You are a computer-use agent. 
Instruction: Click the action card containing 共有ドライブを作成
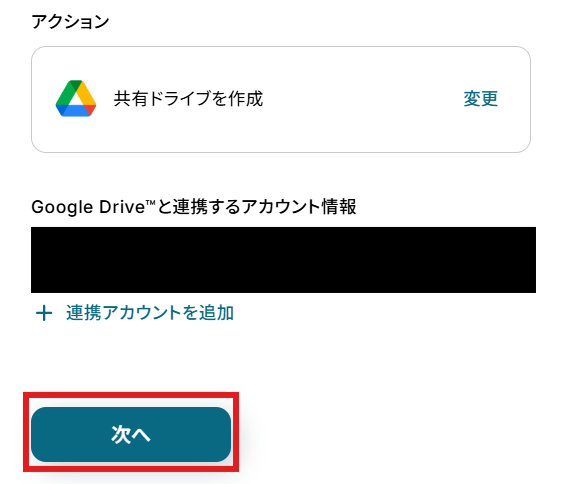[281, 99]
